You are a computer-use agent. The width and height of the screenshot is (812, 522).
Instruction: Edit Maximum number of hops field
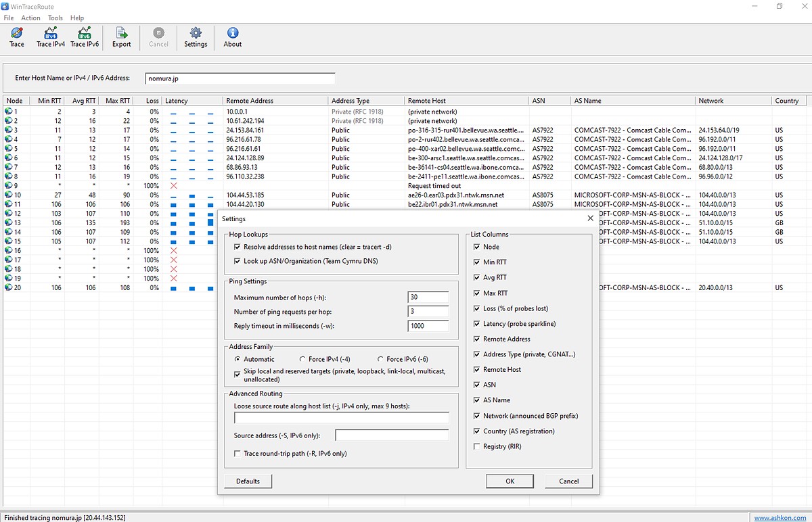coord(428,298)
